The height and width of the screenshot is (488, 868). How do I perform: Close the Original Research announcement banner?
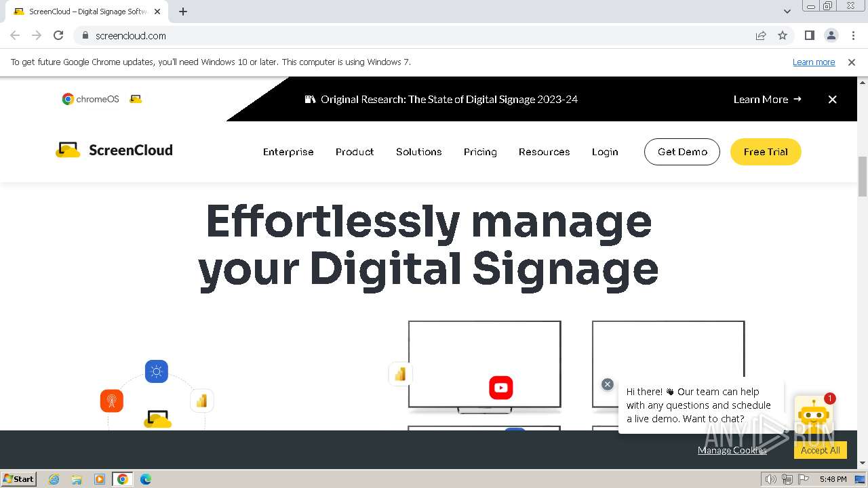pyautogui.click(x=832, y=99)
